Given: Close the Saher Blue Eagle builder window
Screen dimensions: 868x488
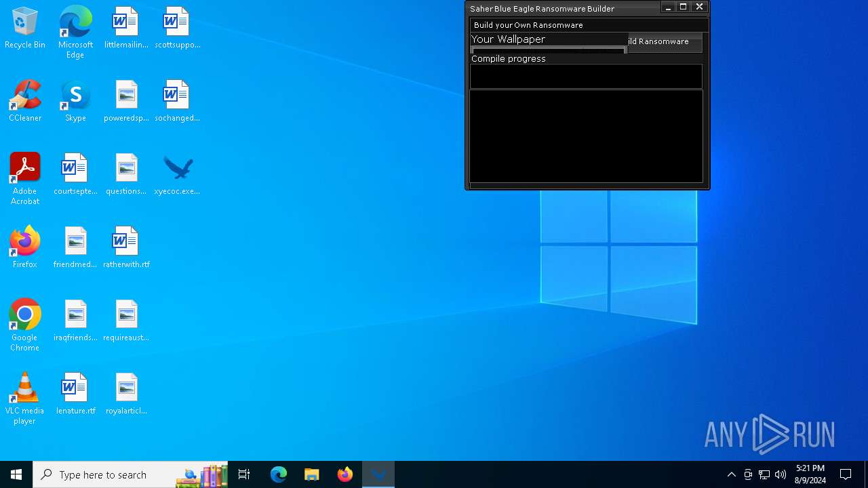Looking at the screenshot, I should click(699, 7).
